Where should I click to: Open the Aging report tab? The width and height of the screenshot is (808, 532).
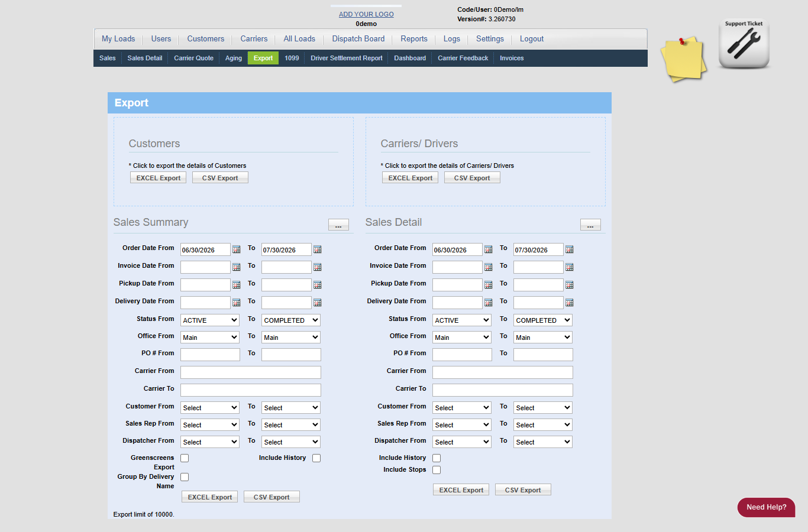coord(234,58)
